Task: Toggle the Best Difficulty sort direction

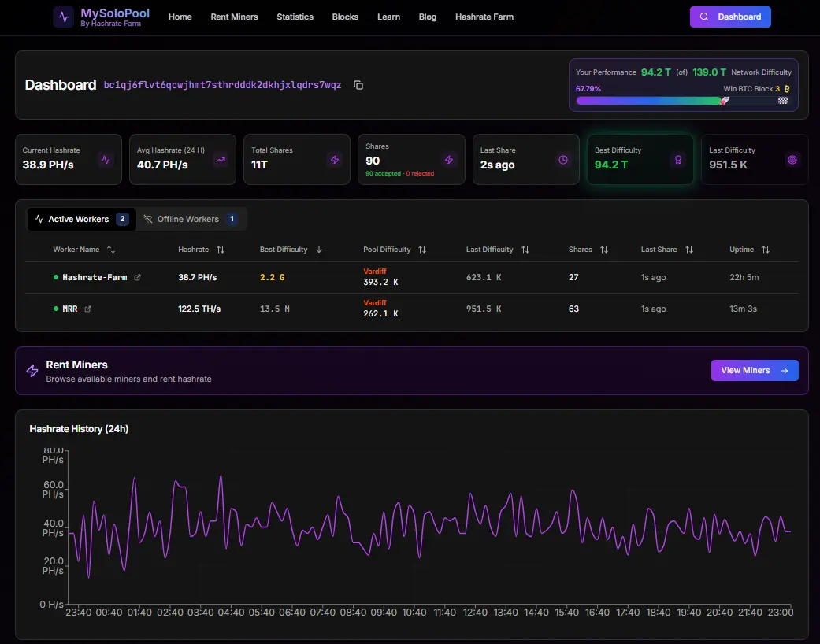Action: click(x=317, y=250)
